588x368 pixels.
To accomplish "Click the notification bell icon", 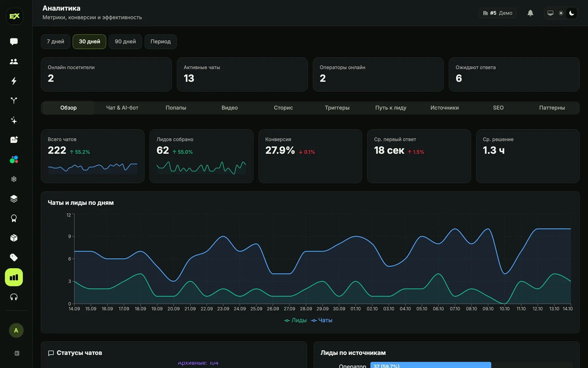I will (x=530, y=13).
